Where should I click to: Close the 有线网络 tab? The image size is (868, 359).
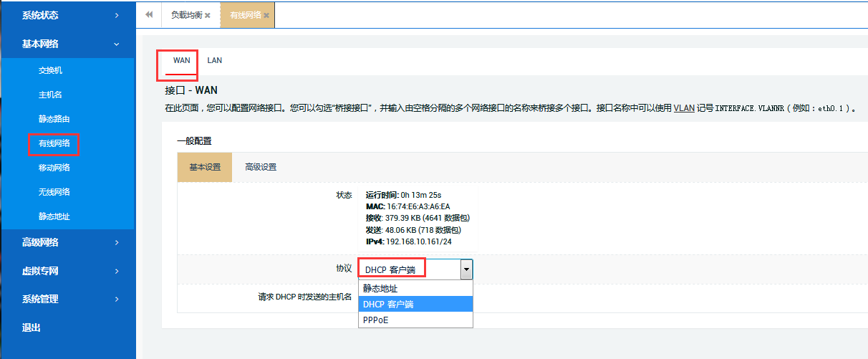point(266,15)
